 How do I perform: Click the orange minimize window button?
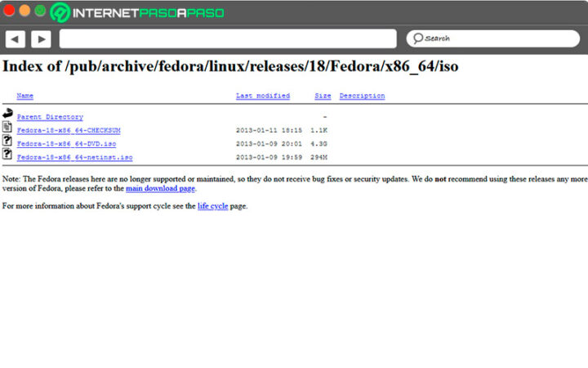(24, 11)
